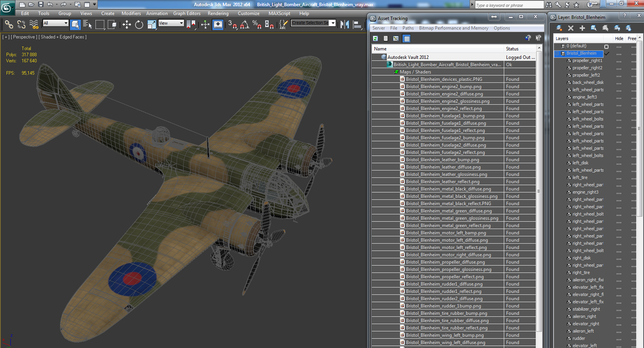Click Hide/Unhide All Layers icon
The width and height of the screenshot is (644, 348).
point(617,28)
